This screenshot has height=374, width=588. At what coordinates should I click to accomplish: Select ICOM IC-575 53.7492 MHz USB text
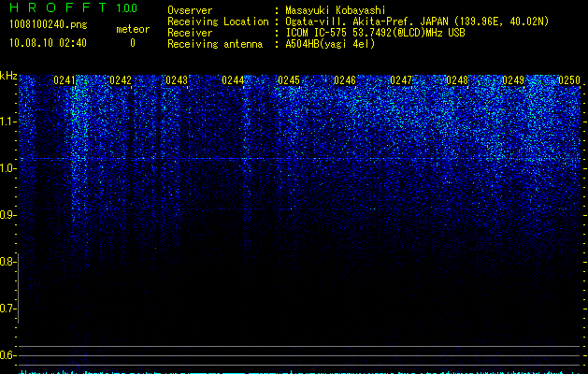point(375,33)
